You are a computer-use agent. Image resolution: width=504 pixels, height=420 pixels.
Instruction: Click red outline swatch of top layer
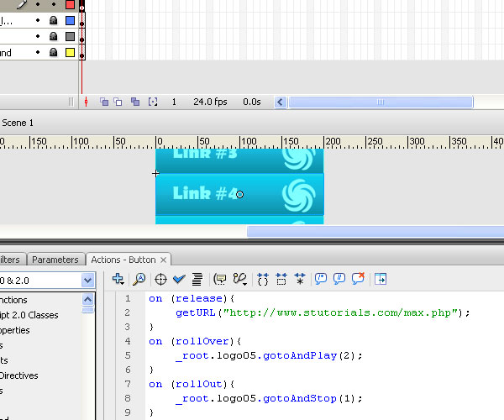pos(70,4)
